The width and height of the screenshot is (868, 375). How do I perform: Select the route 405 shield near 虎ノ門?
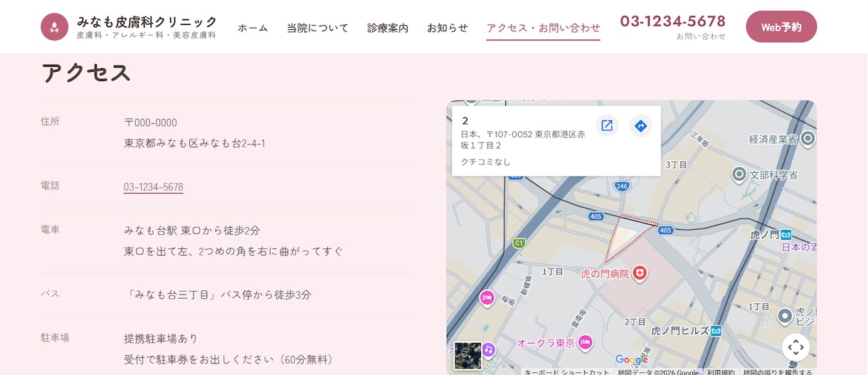[x=665, y=230]
